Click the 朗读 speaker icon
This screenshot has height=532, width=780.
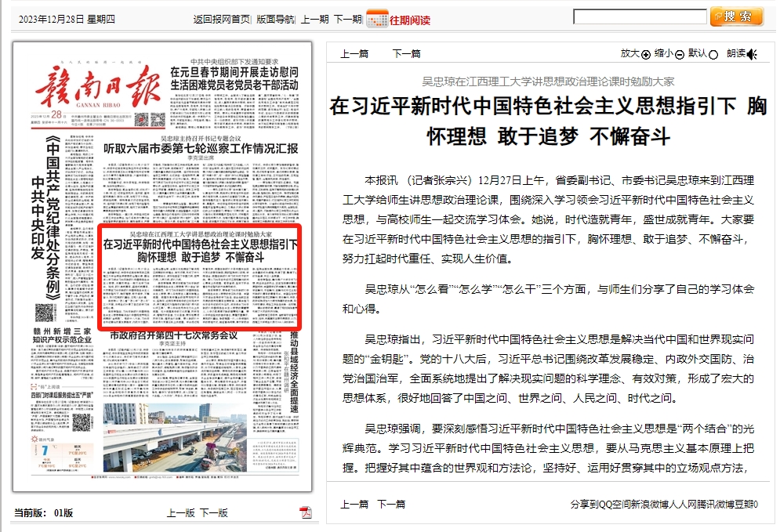tap(753, 54)
